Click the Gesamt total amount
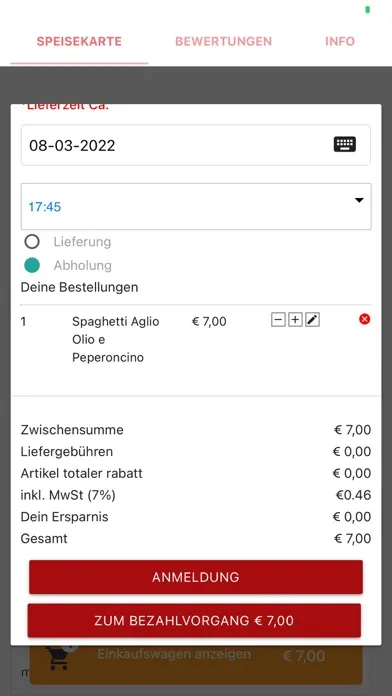The image size is (392, 696). (x=352, y=539)
